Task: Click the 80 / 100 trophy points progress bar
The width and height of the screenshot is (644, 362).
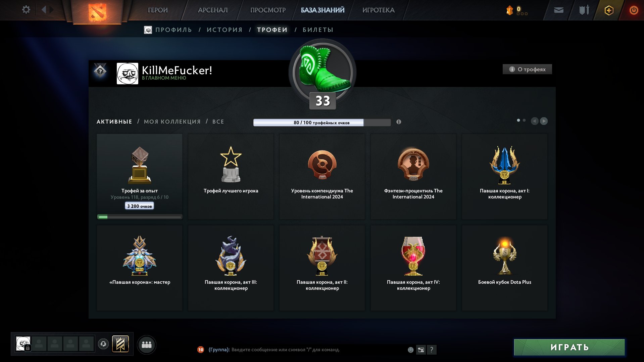Action: [322, 123]
